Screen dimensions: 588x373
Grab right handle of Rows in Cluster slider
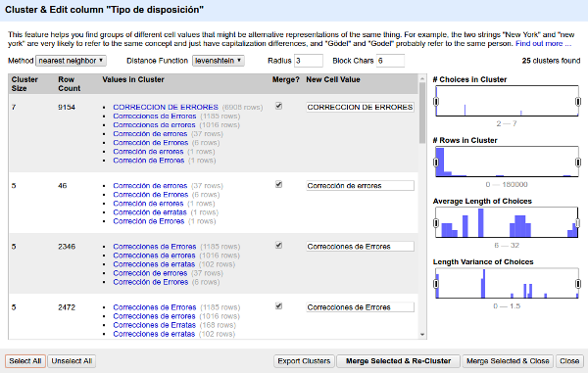pyautogui.click(x=578, y=163)
